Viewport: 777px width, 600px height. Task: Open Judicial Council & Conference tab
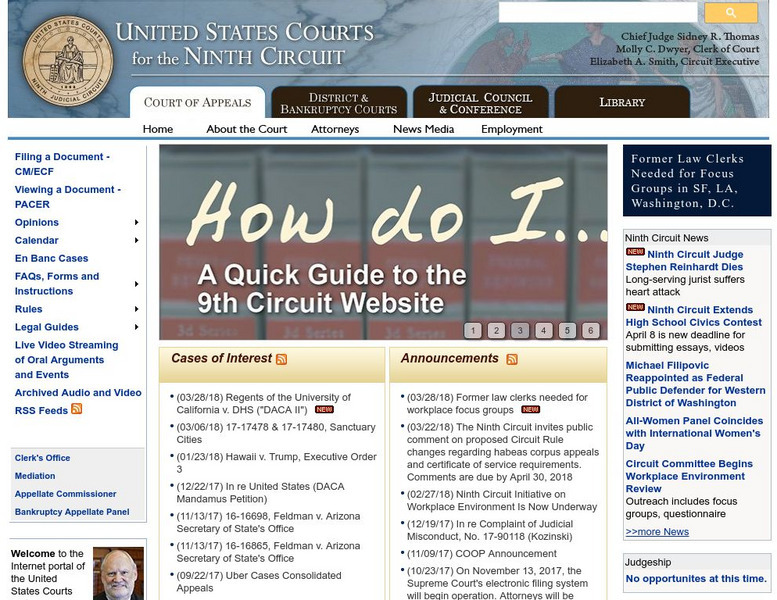point(481,103)
